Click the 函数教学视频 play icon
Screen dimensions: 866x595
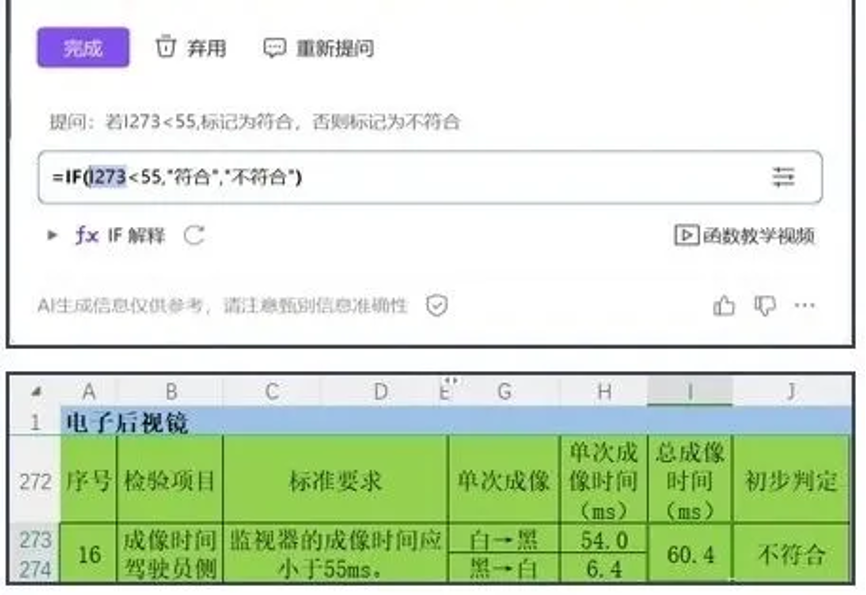tap(687, 235)
